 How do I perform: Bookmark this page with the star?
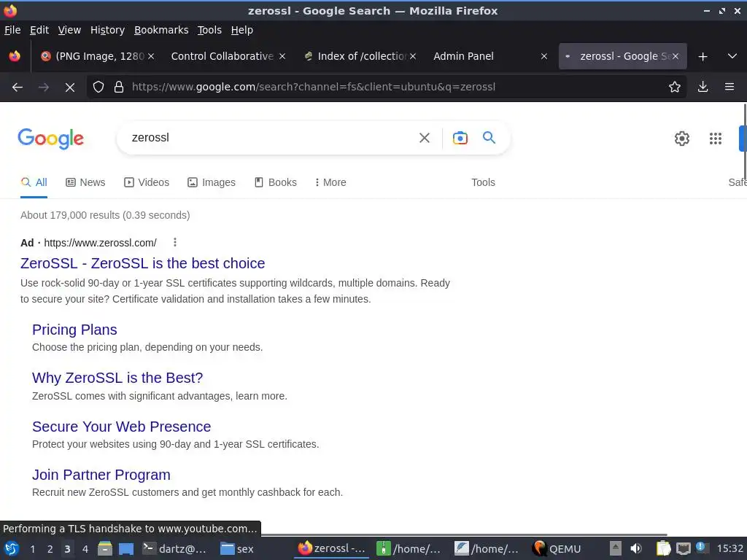coord(675,87)
